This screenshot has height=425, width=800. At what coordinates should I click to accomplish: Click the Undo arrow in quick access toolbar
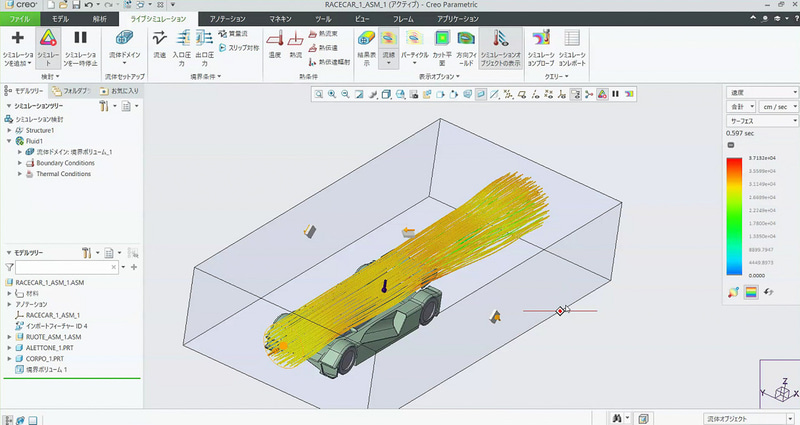point(89,5)
